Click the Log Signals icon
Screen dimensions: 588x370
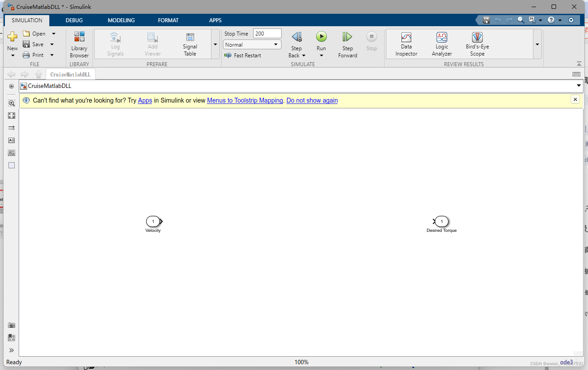[115, 37]
